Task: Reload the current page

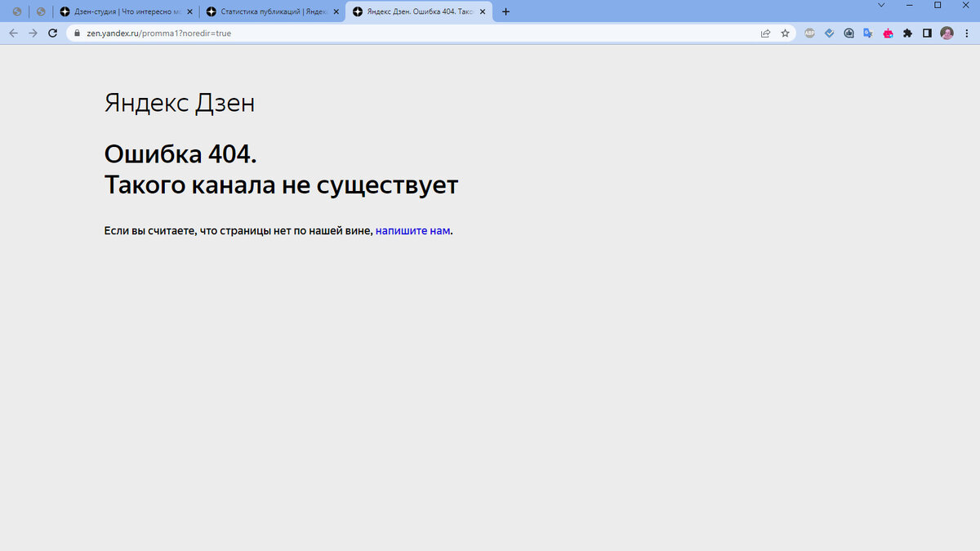Action: point(53,33)
